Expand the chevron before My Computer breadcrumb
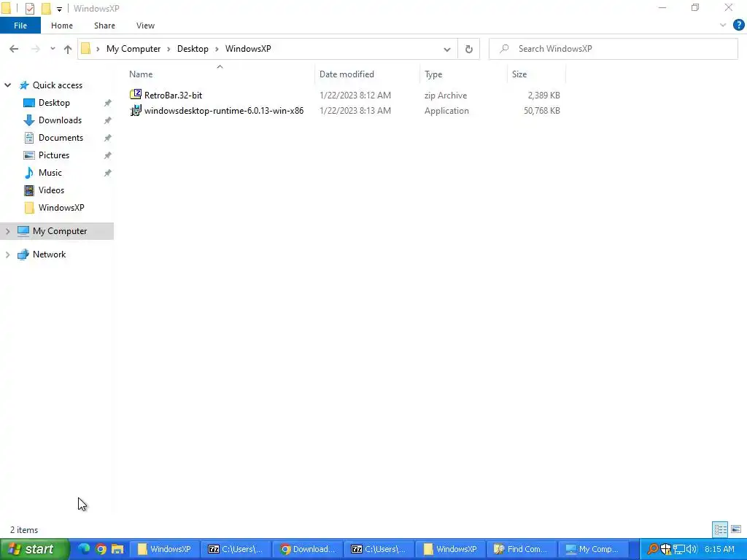This screenshot has width=747, height=560. coord(98,49)
